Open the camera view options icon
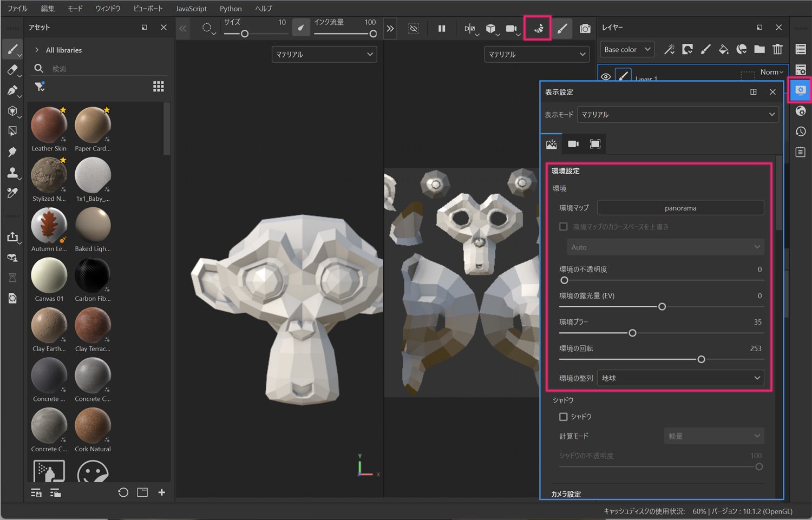Image resolution: width=812 pixels, height=520 pixels. pyautogui.click(x=512, y=28)
